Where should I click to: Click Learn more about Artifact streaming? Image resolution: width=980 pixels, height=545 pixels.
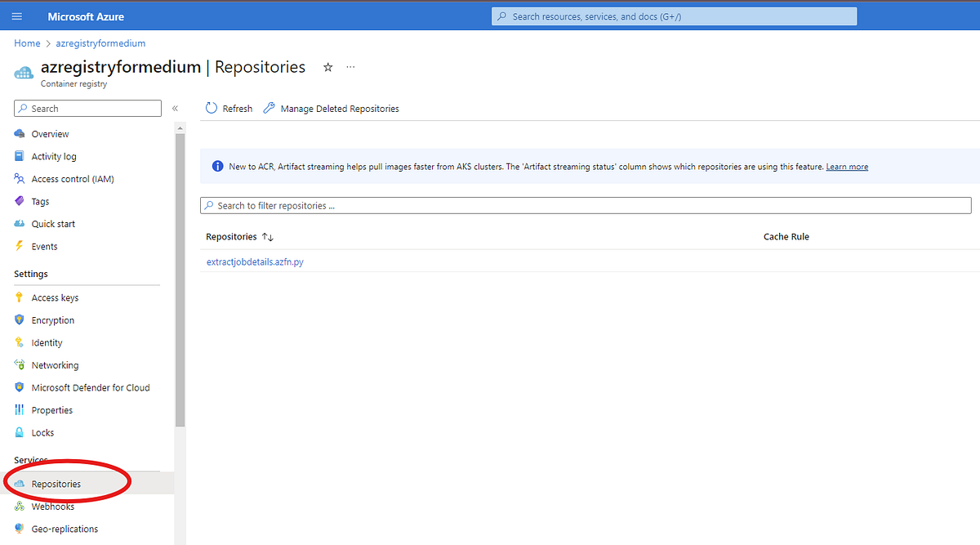[847, 166]
